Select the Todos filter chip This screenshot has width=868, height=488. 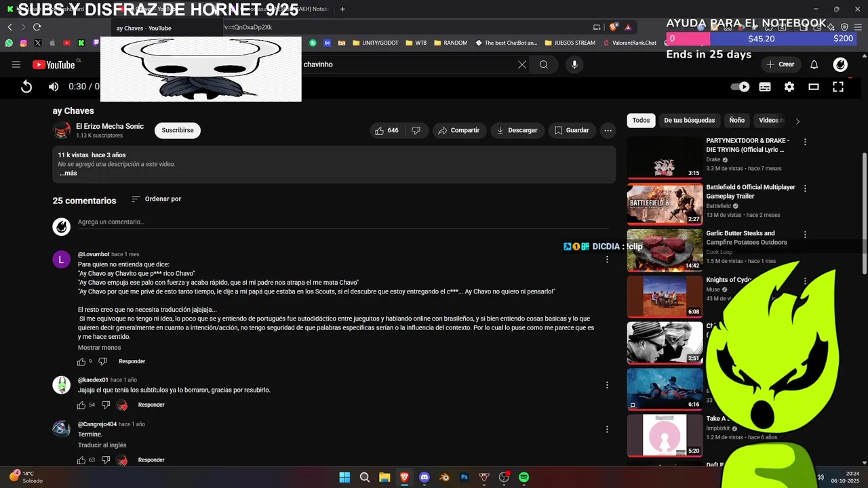[641, 121]
